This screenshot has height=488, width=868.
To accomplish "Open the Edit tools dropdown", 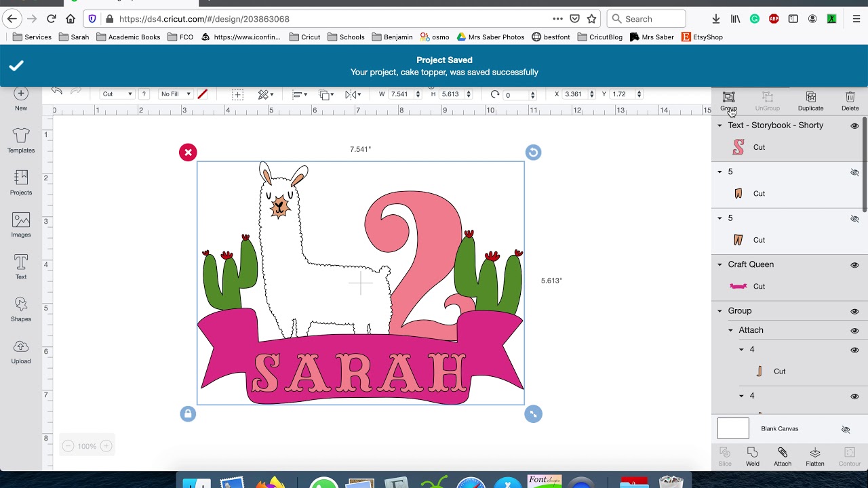I will tap(265, 94).
